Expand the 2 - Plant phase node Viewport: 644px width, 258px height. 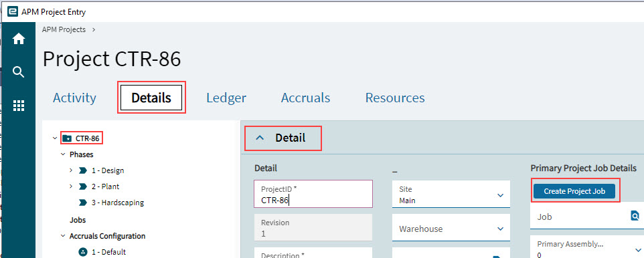click(71, 186)
